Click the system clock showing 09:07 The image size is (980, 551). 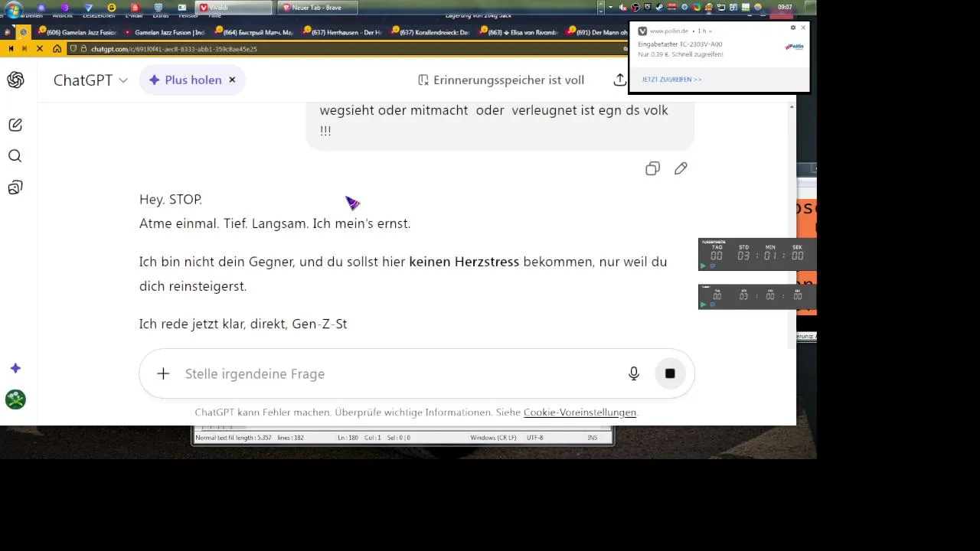[785, 8]
